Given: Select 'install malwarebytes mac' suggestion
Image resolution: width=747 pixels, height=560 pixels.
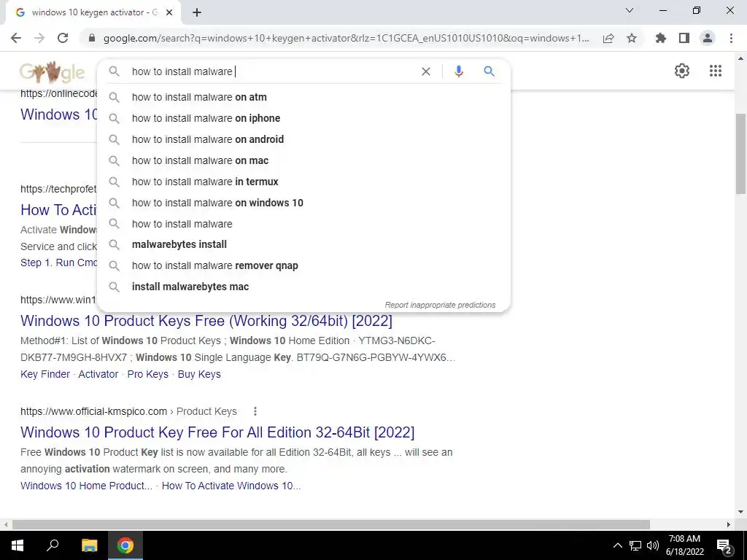Looking at the screenshot, I should coord(303,287).
